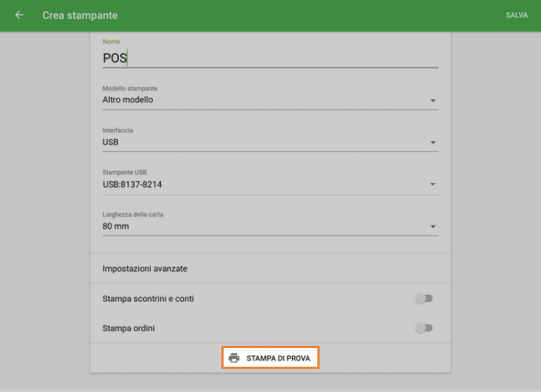Image resolution: width=541 pixels, height=392 pixels.
Task: Click the STAMPA DI PROVA button text
Action: point(278,358)
